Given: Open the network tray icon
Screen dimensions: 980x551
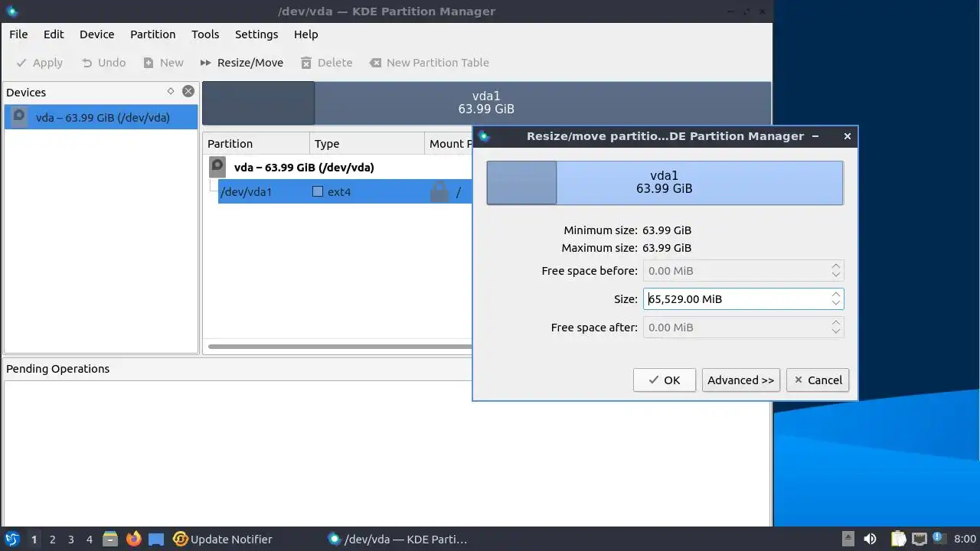Looking at the screenshot, I should click(x=920, y=540).
